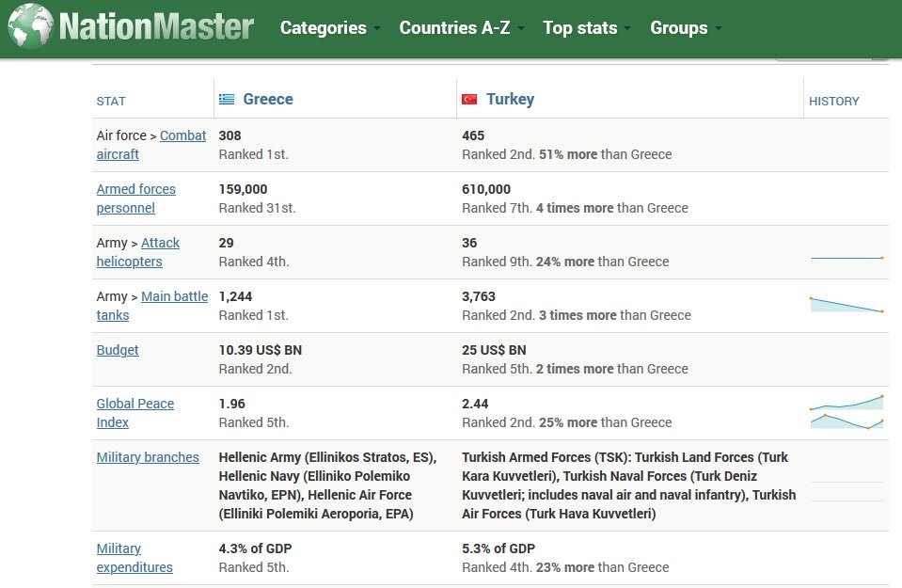Click the Turkey country heading
The height and width of the screenshot is (588, 902).
(x=510, y=99)
